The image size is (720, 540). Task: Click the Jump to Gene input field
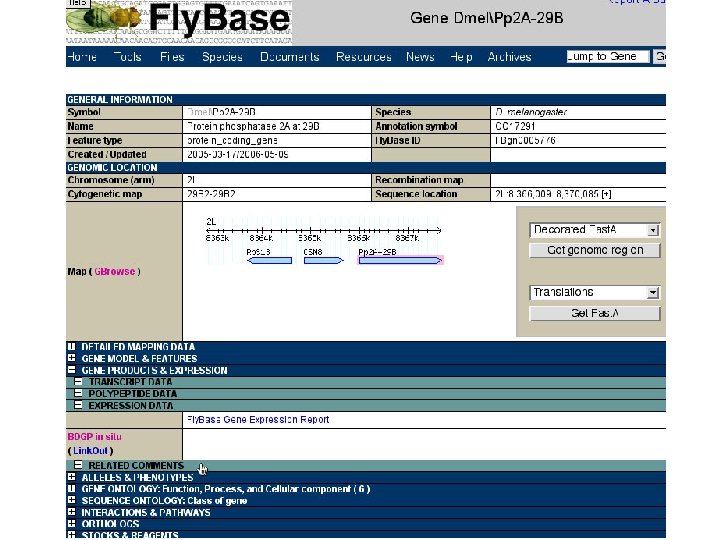click(x=608, y=56)
